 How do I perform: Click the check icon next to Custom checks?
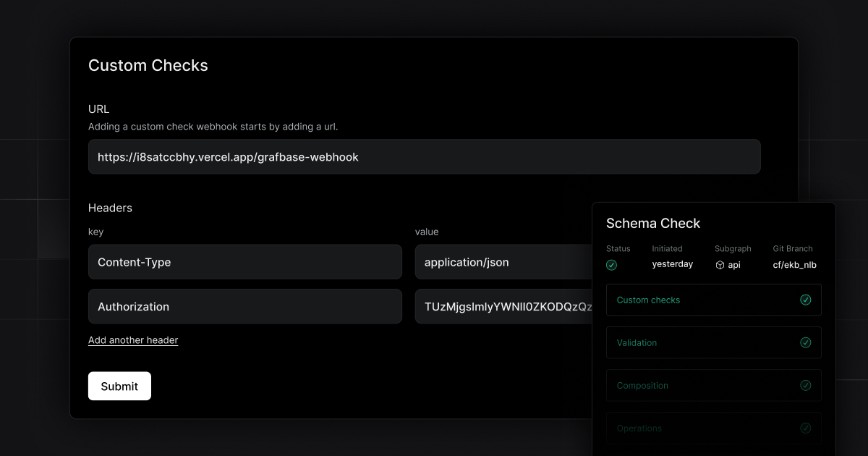coord(806,299)
